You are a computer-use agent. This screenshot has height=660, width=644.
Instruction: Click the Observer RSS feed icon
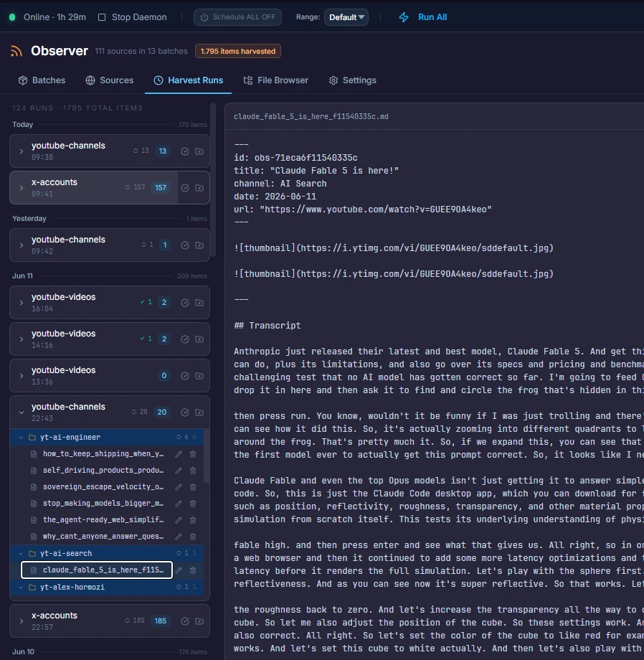(16, 51)
